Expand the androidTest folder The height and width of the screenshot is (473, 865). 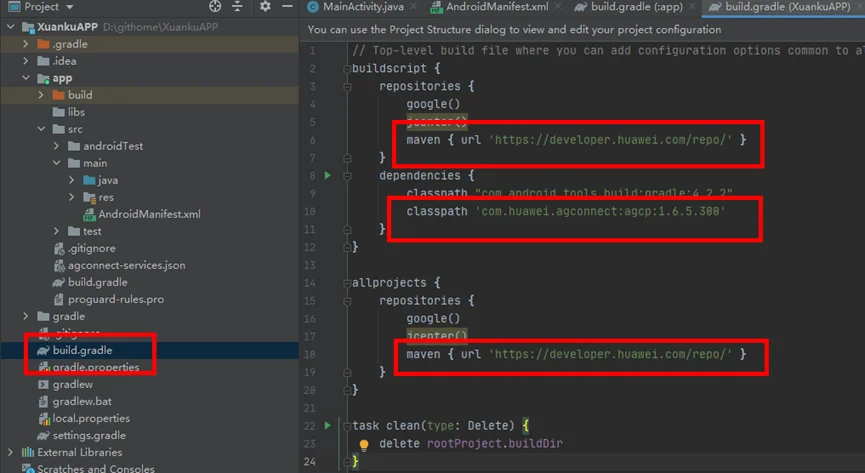point(56,146)
